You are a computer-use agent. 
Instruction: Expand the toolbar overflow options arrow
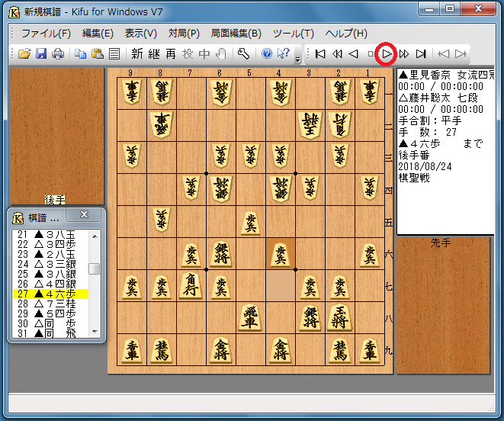[x=297, y=58]
